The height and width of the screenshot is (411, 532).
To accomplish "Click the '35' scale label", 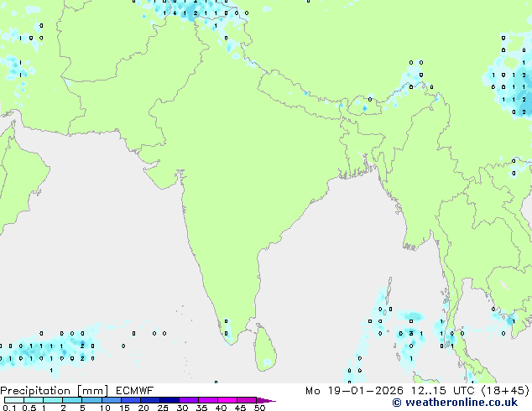I will pos(201,408).
